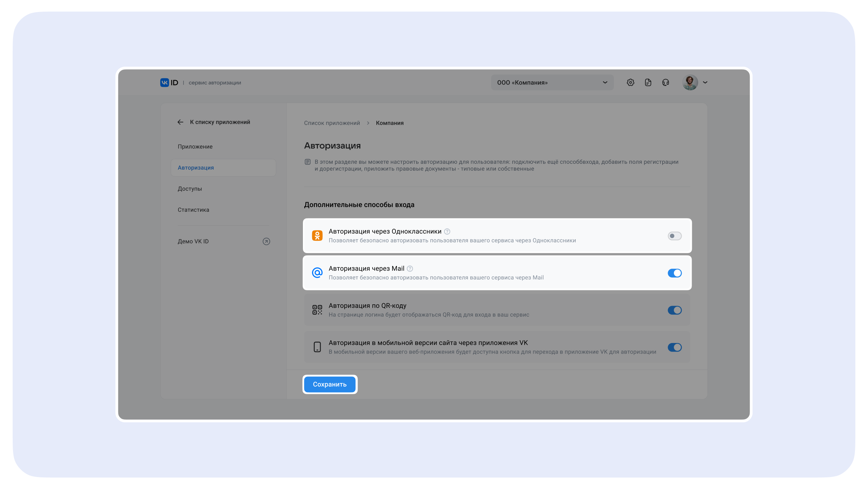Viewport: 868px width, 489px height.
Task: Open the ООО «Компания» company dropdown
Action: (x=552, y=82)
